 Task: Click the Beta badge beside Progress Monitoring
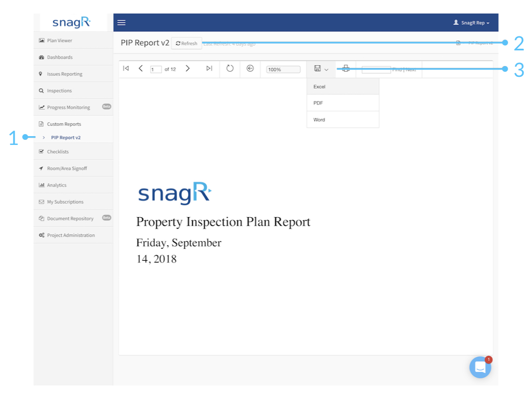click(107, 107)
